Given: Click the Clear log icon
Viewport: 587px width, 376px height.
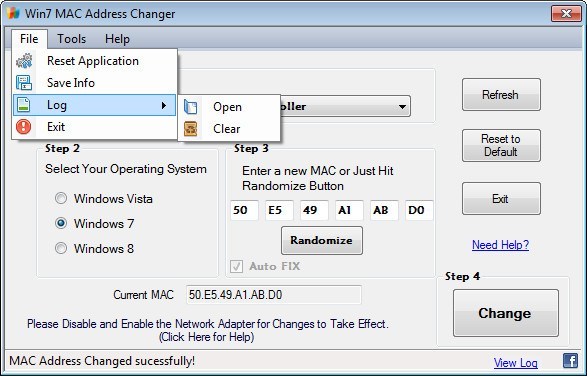Looking at the screenshot, I should 190,129.
